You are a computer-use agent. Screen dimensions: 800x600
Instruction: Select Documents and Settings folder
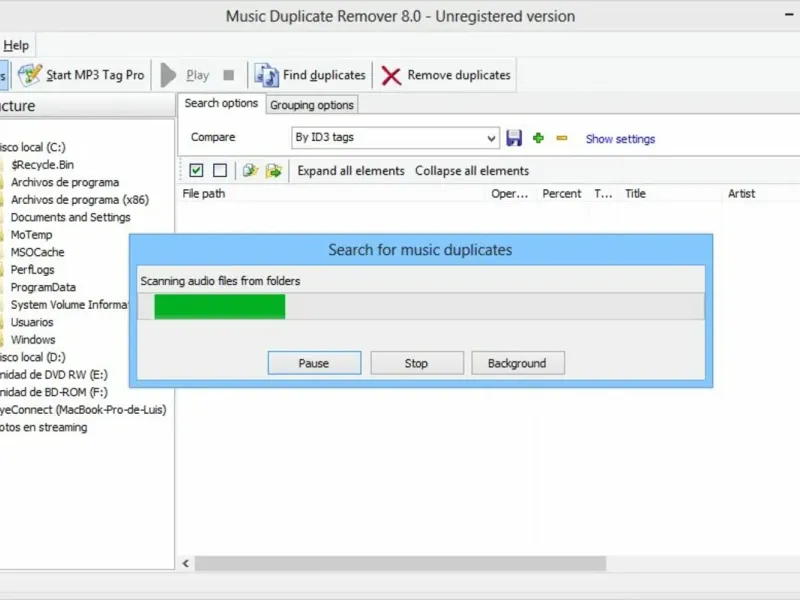[x=70, y=217]
